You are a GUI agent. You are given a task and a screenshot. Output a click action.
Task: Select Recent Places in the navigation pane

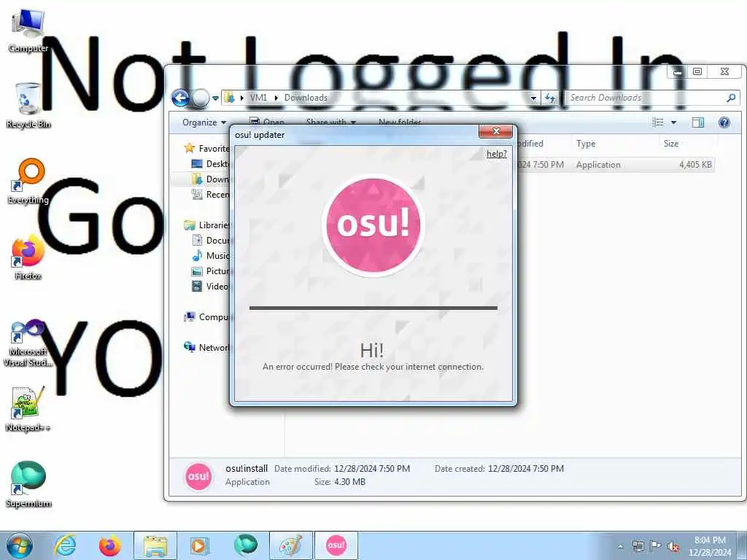pos(210,194)
